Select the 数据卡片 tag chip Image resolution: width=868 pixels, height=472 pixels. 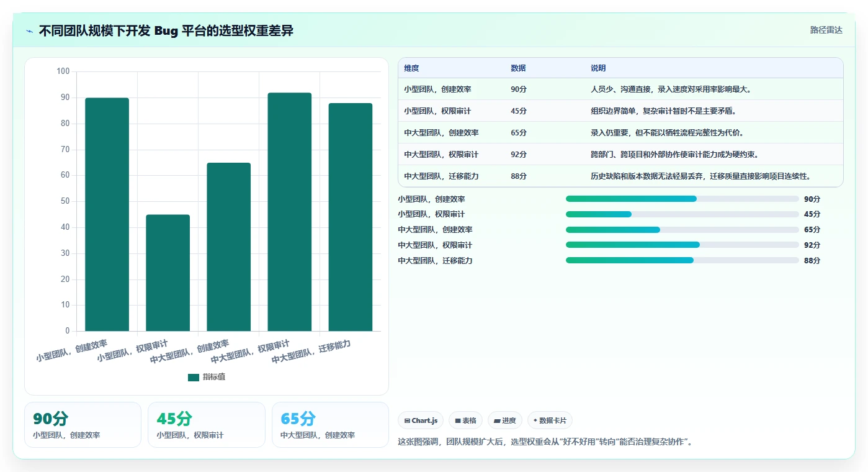coord(550,420)
